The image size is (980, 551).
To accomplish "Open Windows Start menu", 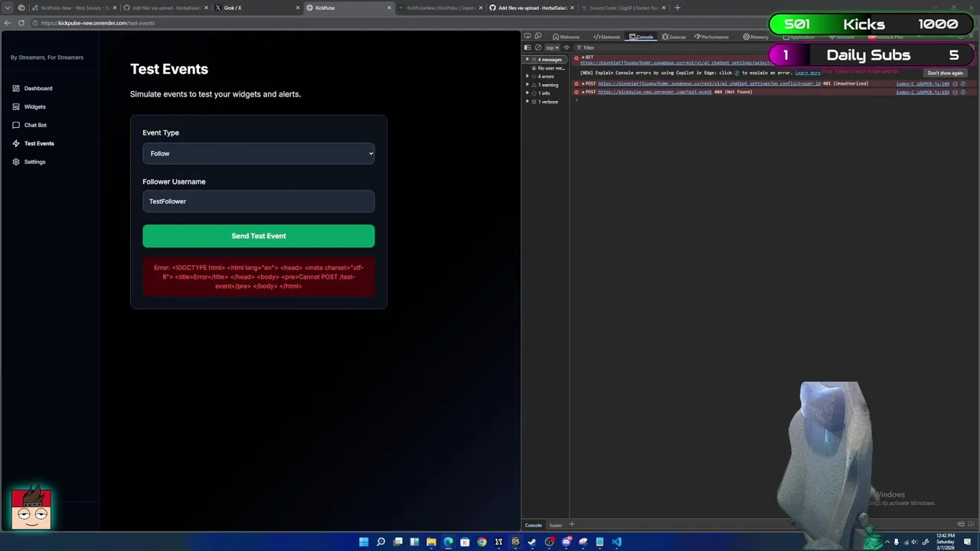I will [364, 542].
